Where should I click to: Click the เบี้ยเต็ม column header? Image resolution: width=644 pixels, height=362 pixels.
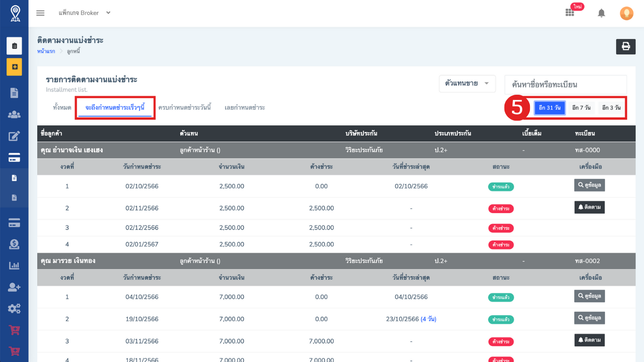(532, 134)
